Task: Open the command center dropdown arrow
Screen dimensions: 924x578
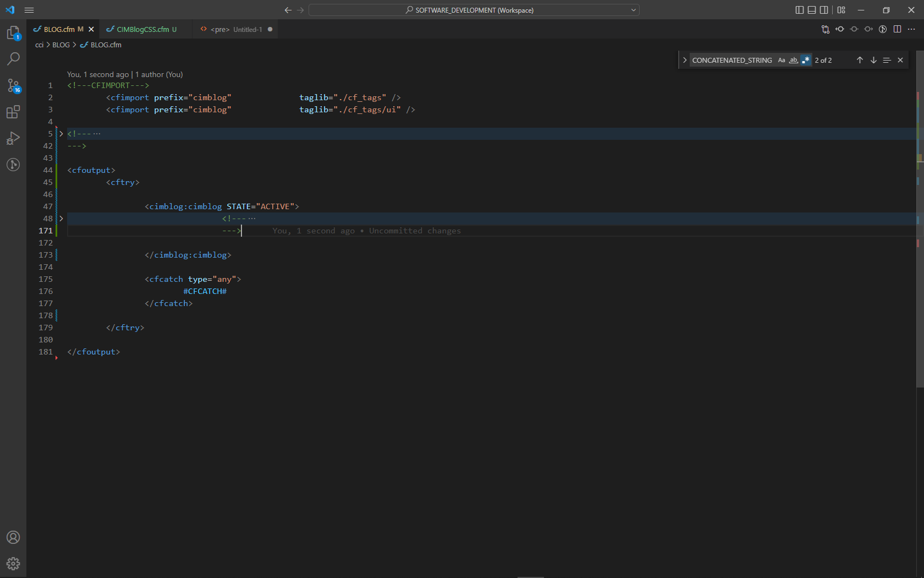Action: pyautogui.click(x=634, y=10)
